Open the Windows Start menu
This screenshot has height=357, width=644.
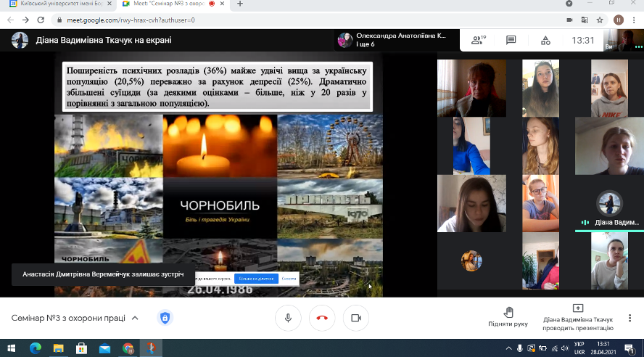pos(11,348)
